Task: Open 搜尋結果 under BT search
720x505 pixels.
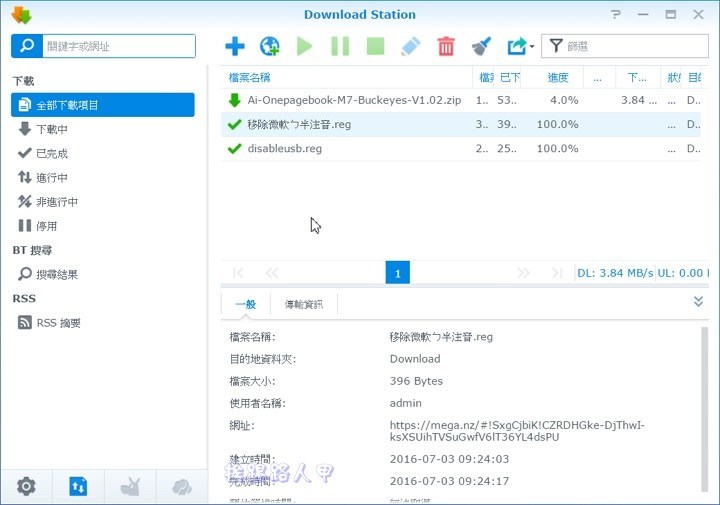Action: coord(103,274)
